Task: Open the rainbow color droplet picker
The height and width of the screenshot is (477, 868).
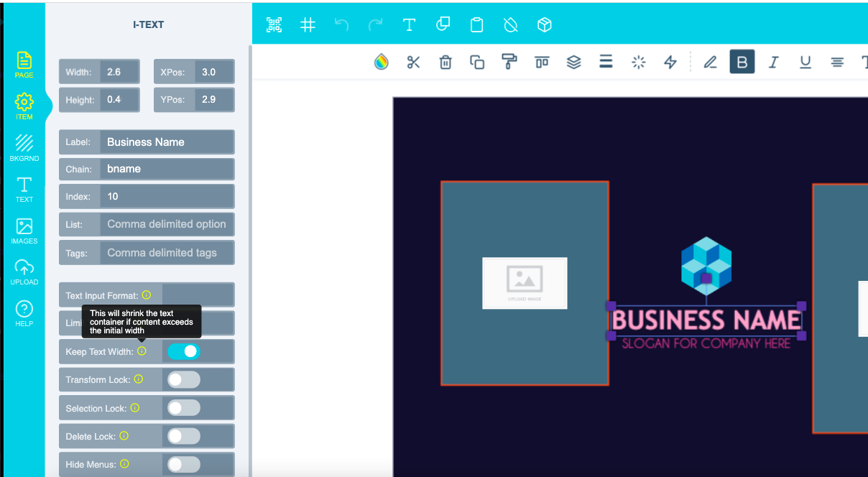Action: click(381, 62)
